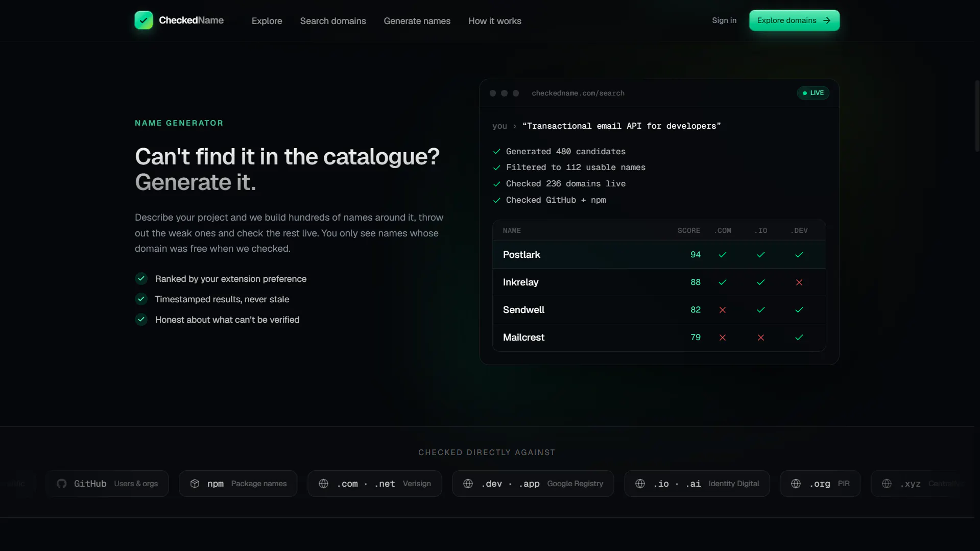This screenshot has width=980, height=551.
Task: Open the CheckedName home link text
Action: click(191, 20)
